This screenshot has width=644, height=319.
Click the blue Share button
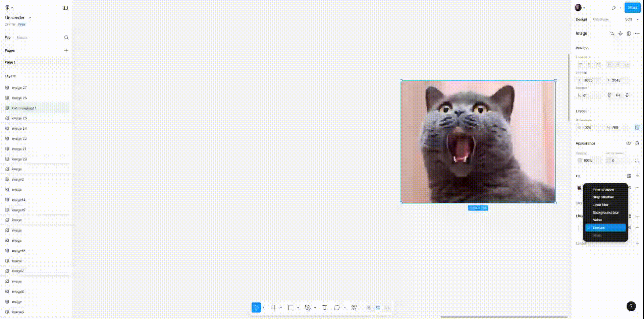coord(632,8)
